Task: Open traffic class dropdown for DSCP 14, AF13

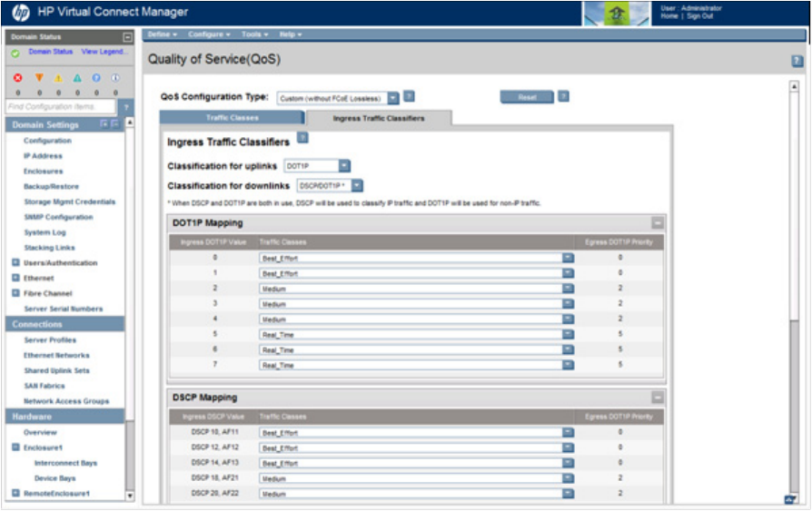Action: click(568, 463)
